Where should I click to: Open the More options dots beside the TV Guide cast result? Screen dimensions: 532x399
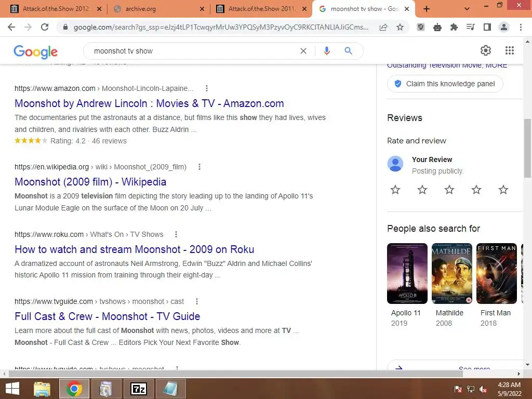(x=197, y=301)
